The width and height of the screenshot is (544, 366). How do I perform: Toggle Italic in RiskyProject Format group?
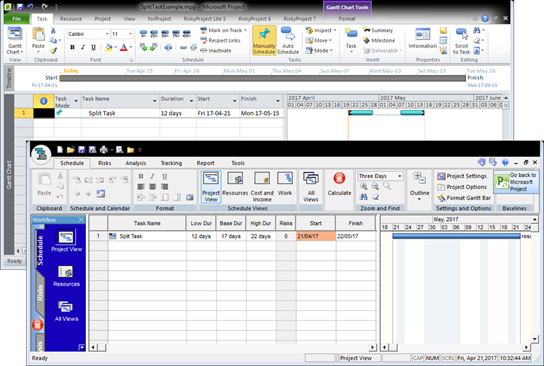pyautogui.click(x=153, y=176)
